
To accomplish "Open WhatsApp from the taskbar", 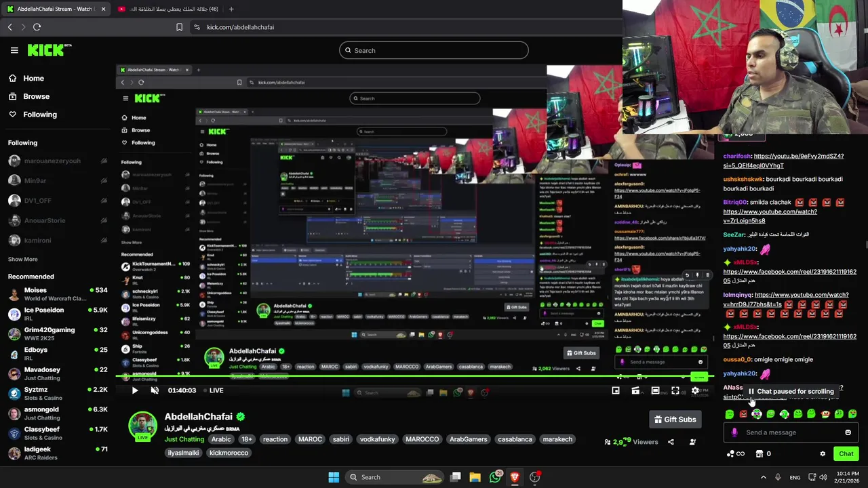I will click(495, 477).
